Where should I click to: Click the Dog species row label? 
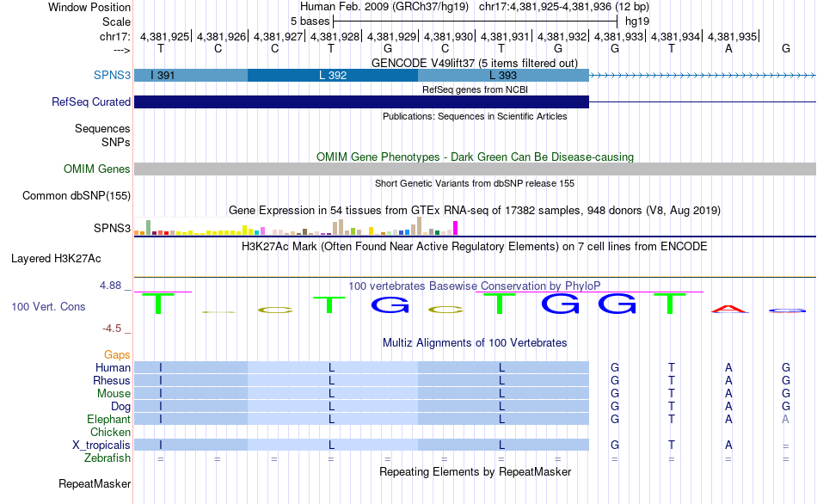[x=120, y=406]
